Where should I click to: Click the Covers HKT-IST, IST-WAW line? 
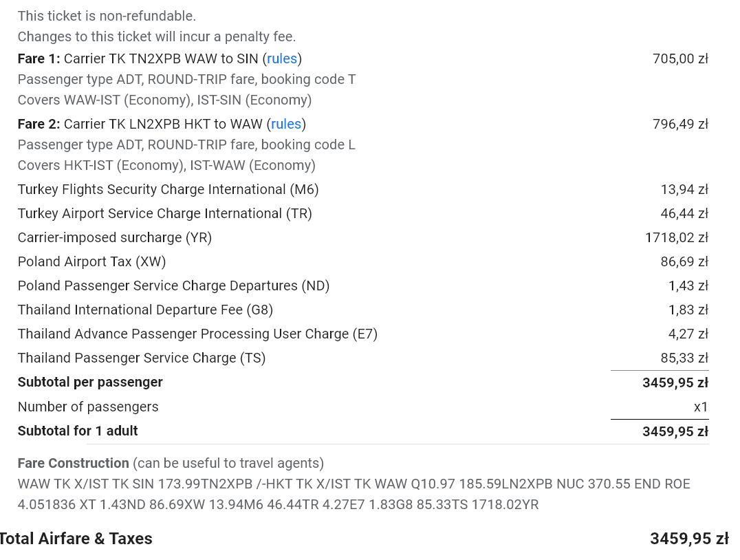[x=166, y=165]
